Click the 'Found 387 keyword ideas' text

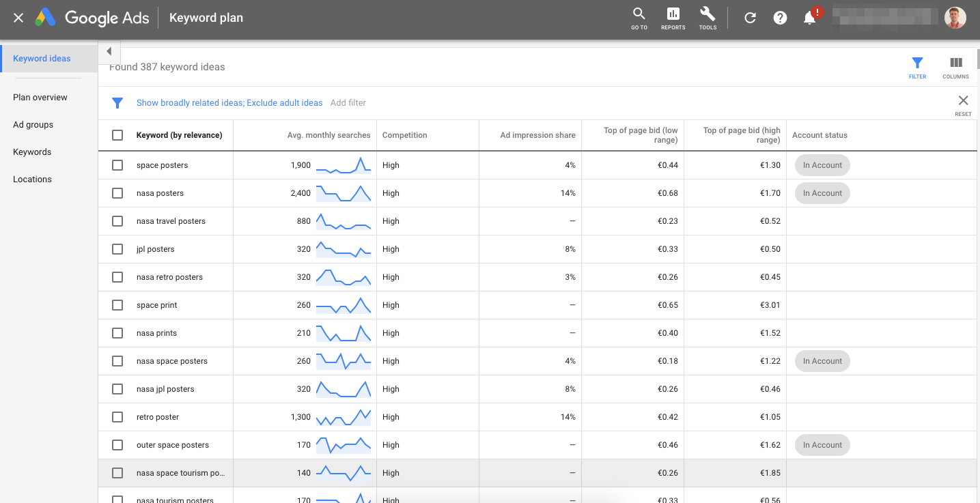167,67
